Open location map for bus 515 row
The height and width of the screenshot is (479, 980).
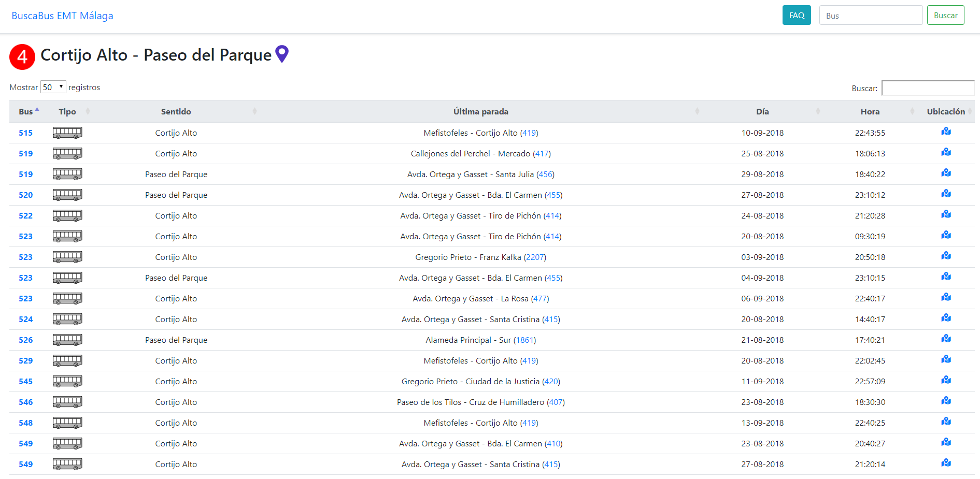[x=946, y=132]
